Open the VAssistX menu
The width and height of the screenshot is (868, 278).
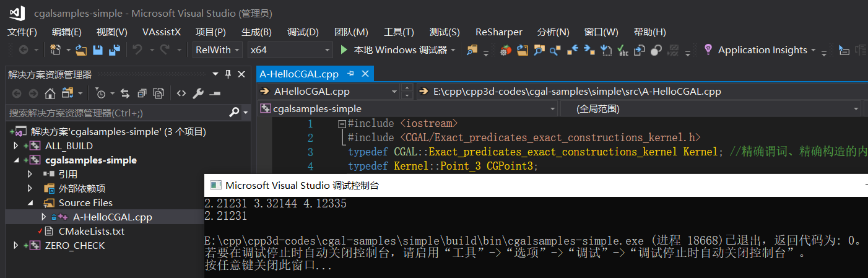(162, 32)
